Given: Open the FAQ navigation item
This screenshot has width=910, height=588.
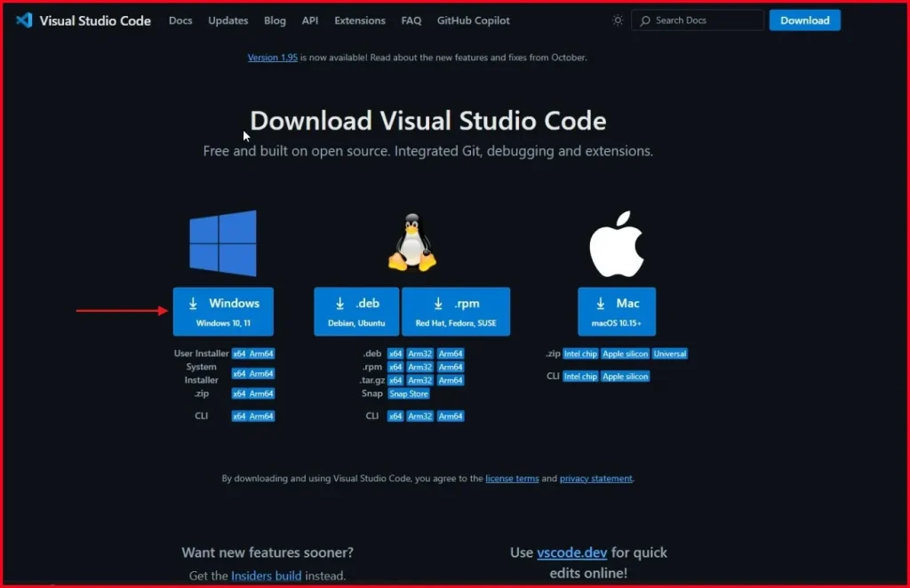Looking at the screenshot, I should pyautogui.click(x=411, y=20).
